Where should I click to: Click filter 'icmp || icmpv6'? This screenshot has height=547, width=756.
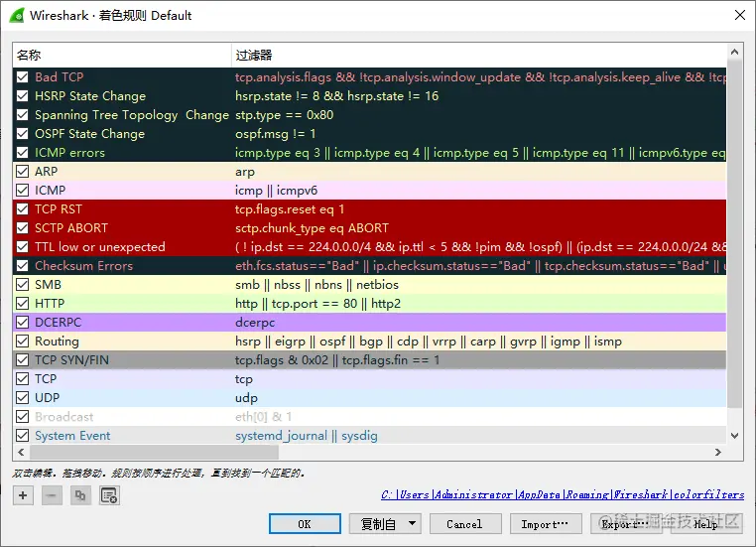(x=276, y=190)
